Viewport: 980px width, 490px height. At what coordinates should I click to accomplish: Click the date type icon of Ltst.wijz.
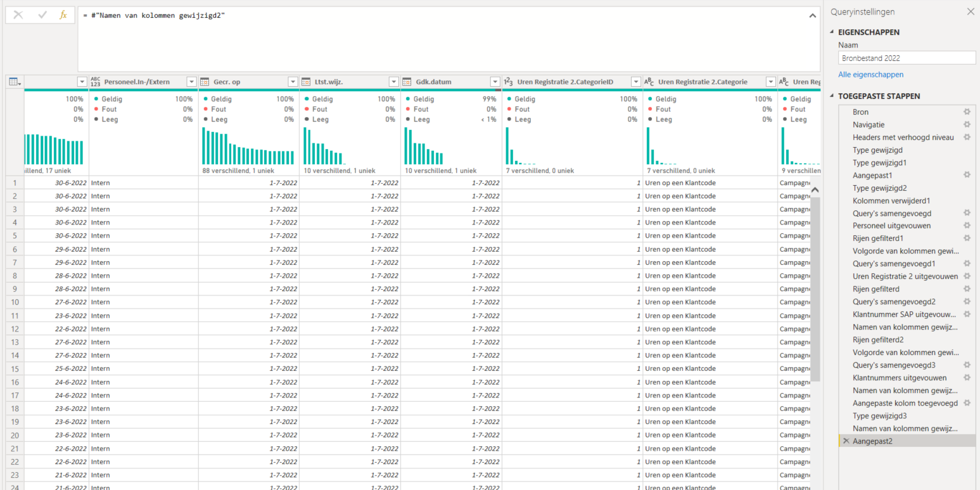pyautogui.click(x=306, y=82)
